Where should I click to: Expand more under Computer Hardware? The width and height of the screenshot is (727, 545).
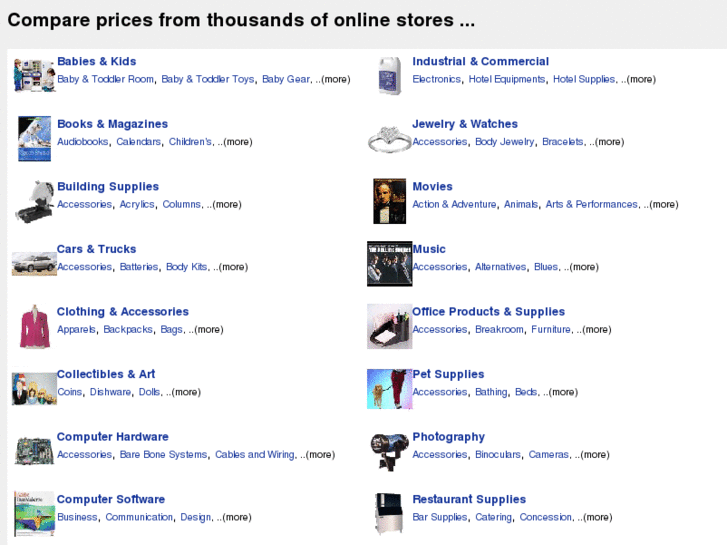[x=320, y=455]
